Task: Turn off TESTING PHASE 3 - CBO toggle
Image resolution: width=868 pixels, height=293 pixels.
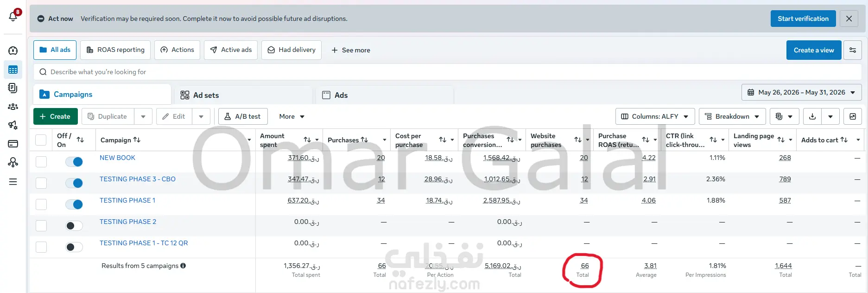Action: pyautogui.click(x=74, y=183)
